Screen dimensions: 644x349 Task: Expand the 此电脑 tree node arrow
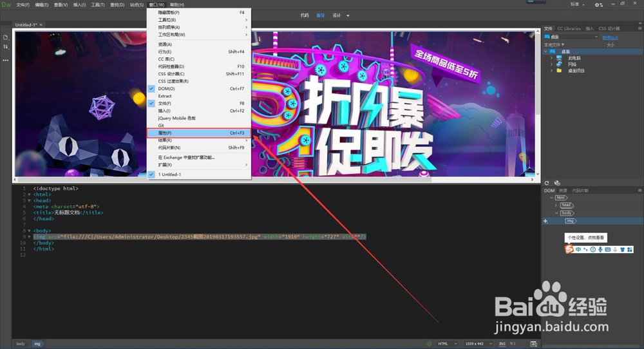click(x=552, y=59)
